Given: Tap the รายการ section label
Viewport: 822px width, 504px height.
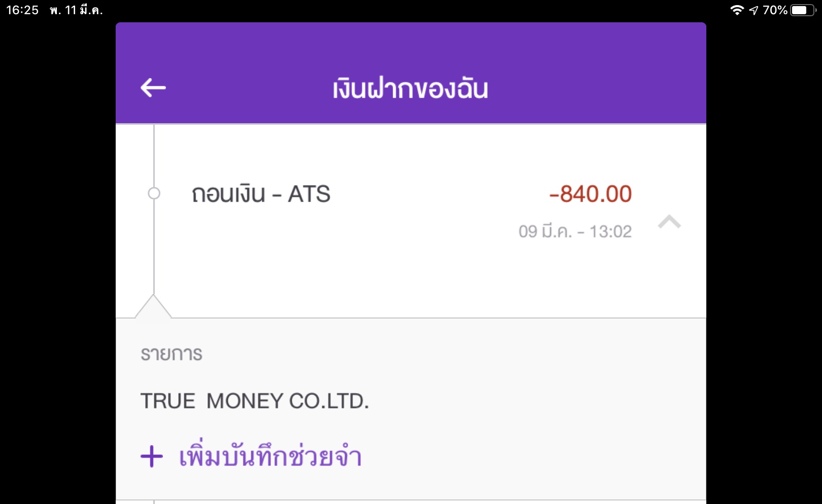Looking at the screenshot, I should tap(172, 354).
